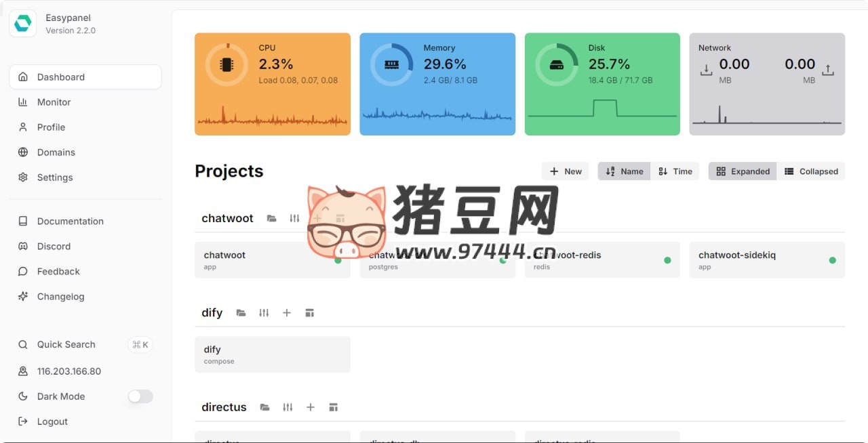Select the chatwoot-sidekiq service card
Screen dimensions: 868x443
pos(766,259)
